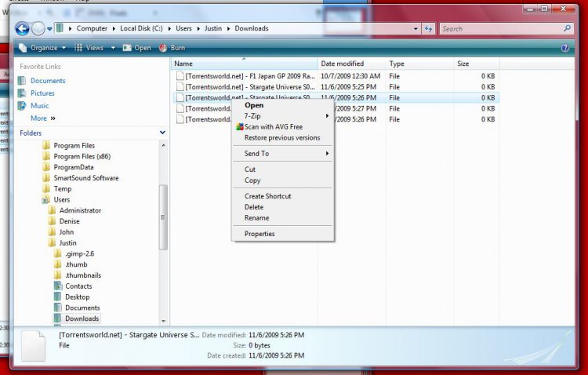
Task: Click the Users folder icon in tree
Action: coord(45,200)
